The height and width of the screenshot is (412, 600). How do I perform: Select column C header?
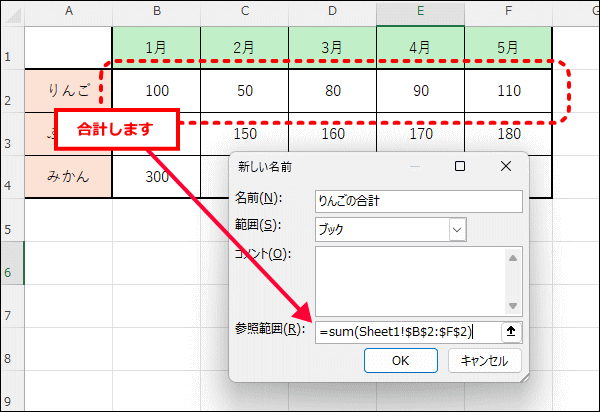[245, 11]
